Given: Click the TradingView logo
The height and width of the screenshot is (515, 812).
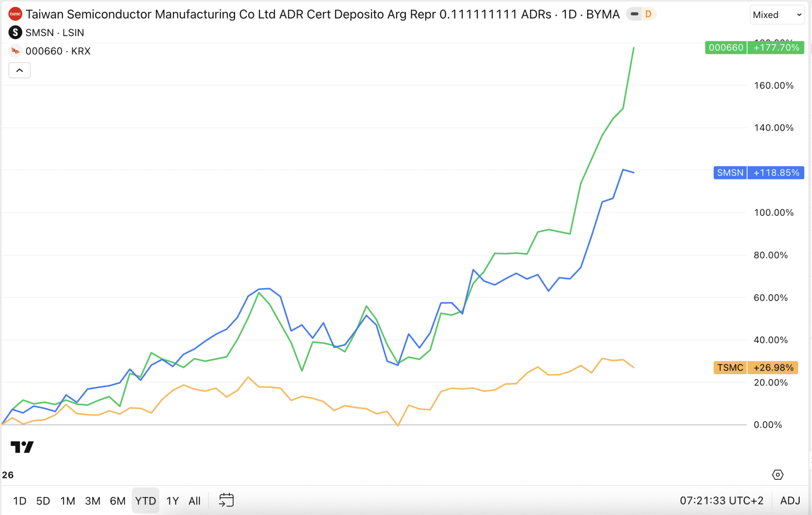Looking at the screenshot, I should pyautogui.click(x=22, y=447).
